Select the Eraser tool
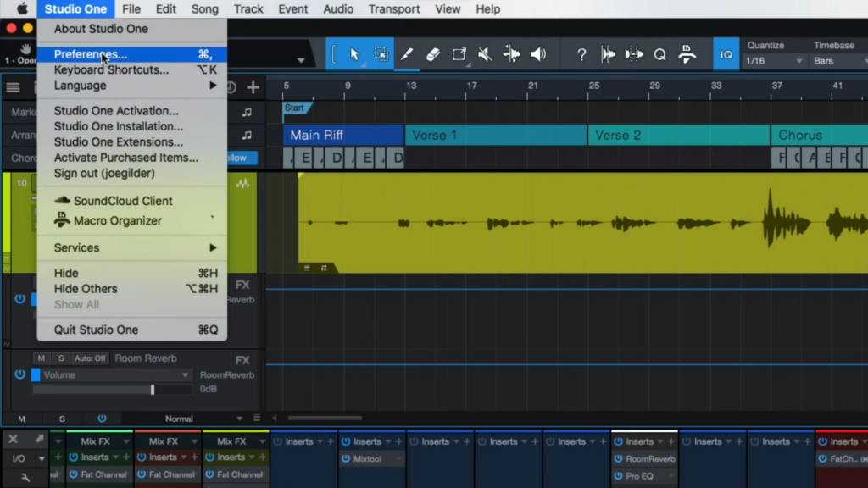Screen dimensions: 868x488 click(433, 54)
